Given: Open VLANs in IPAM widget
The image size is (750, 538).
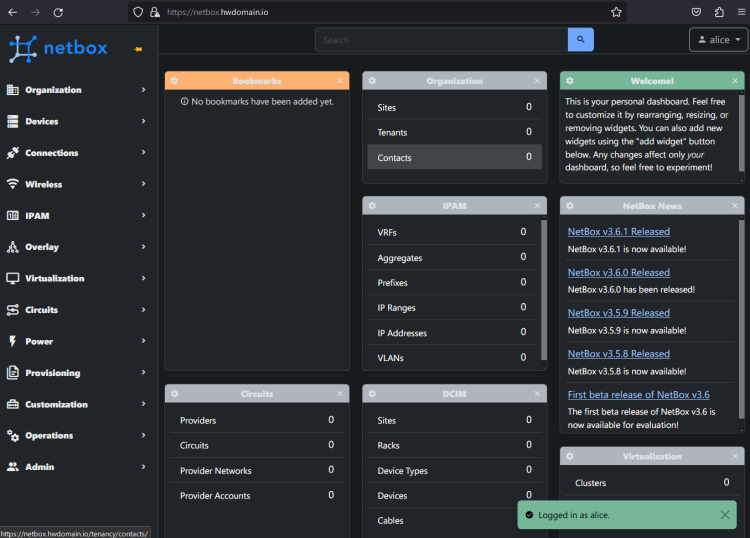Looking at the screenshot, I should pyautogui.click(x=452, y=358).
